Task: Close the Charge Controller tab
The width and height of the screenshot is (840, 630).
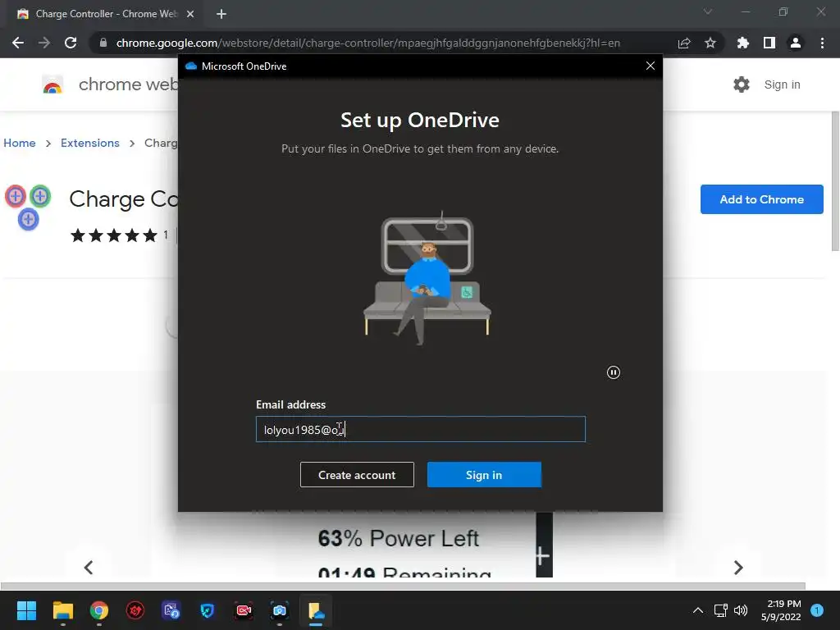Action: [190, 14]
